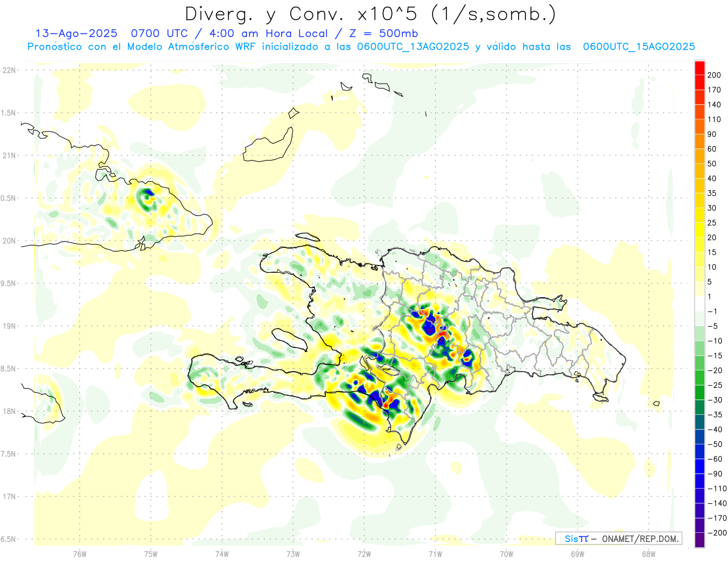Click the '75W' longitude label
Image resolution: width=728 pixels, height=562 pixels.
(x=150, y=554)
